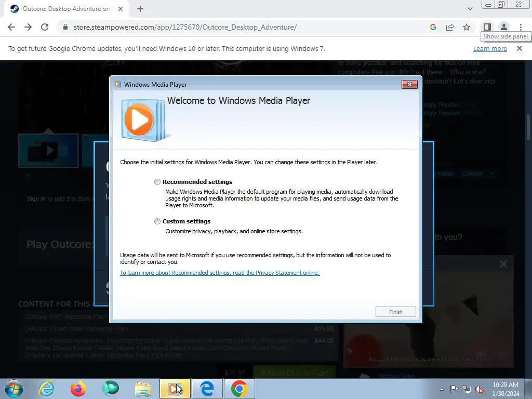Open a new Chrome tab
The image size is (532, 399).
point(140,9)
